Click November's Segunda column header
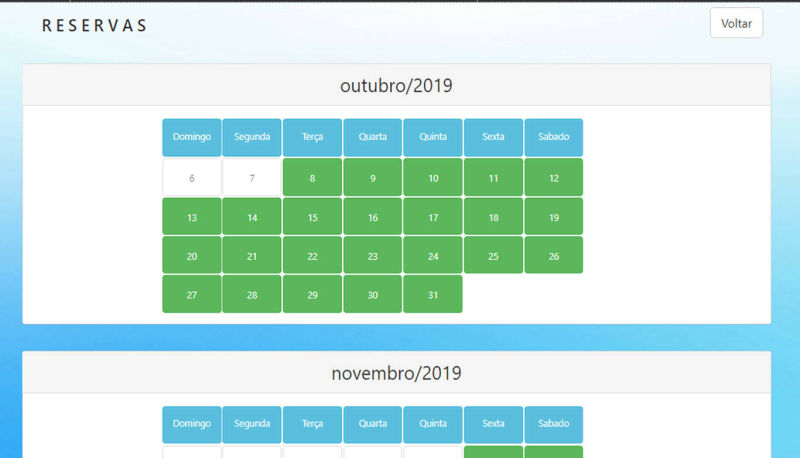This screenshot has width=800, height=458. coord(252,424)
